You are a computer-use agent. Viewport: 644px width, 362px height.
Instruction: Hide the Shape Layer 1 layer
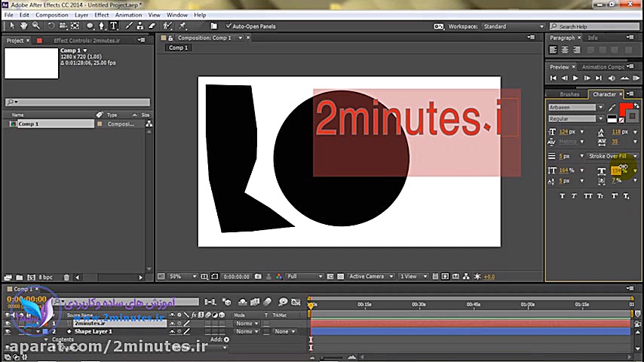[x=8, y=331]
